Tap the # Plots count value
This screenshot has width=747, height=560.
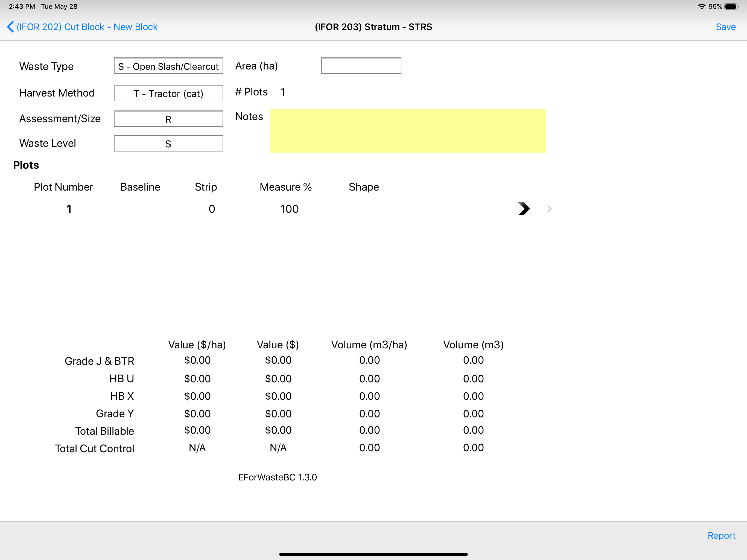pyautogui.click(x=282, y=92)
